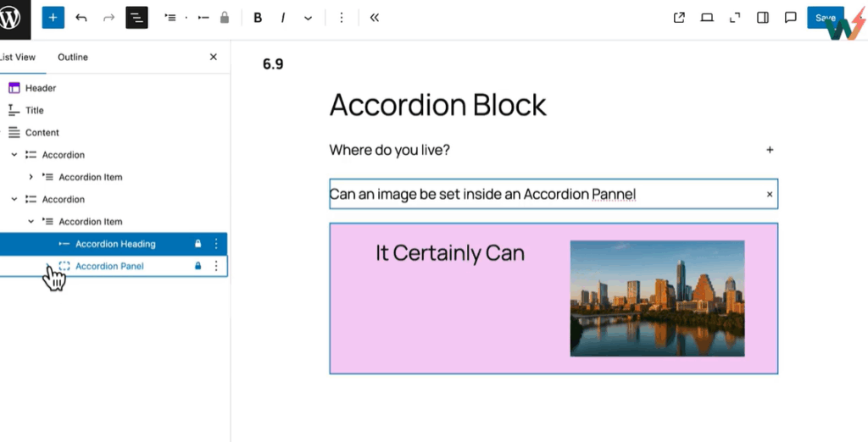Toggle bold formatting
Viewport: 868px width, 442px height.
[258, 18]
